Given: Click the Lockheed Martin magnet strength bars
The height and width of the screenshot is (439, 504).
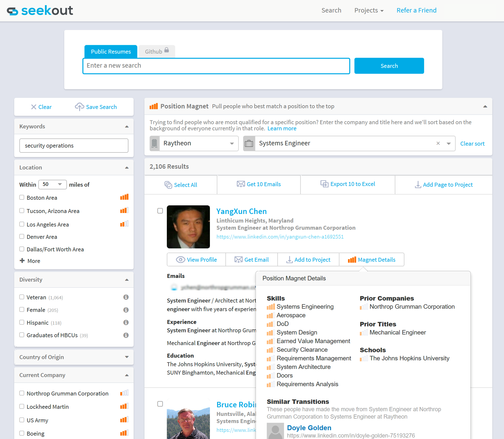Looking at the screenshot, I should 124,406.
